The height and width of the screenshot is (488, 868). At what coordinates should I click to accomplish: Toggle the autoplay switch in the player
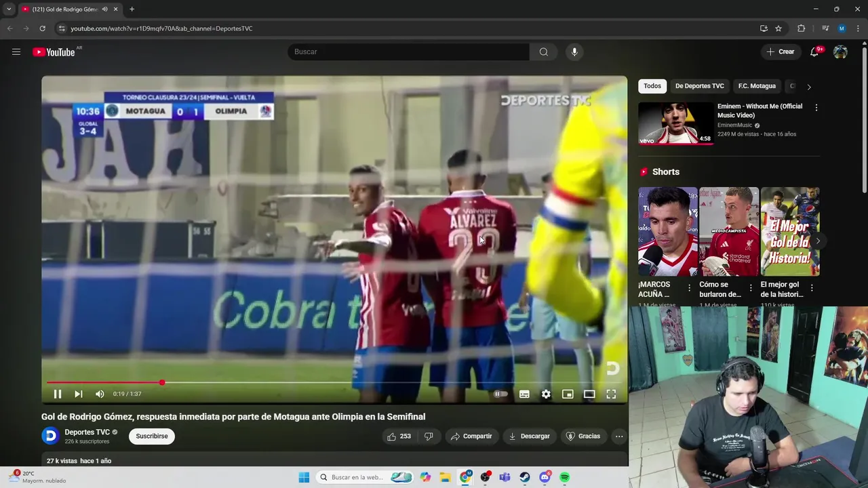click(x=500, y=394)
